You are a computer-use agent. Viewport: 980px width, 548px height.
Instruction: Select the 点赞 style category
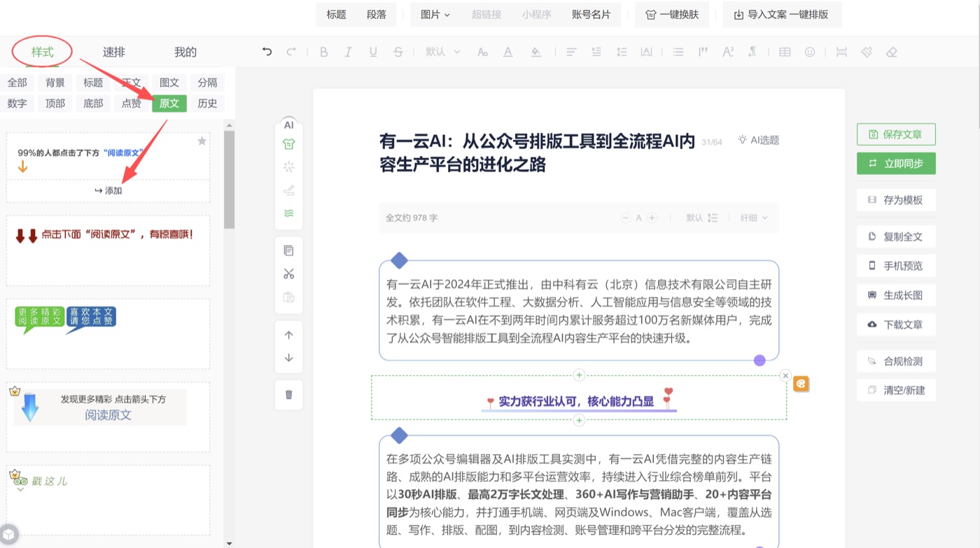click(132, 104)
